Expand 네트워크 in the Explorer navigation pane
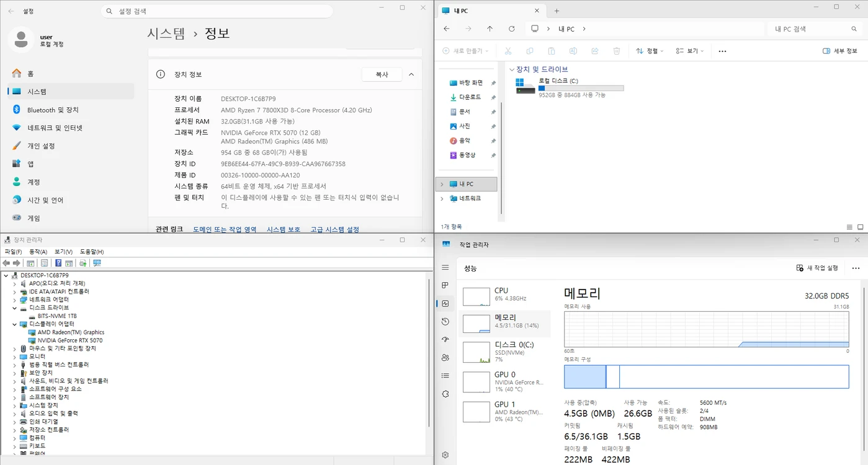Viewport: 868px width, 465px height. [x=442, y=198]
